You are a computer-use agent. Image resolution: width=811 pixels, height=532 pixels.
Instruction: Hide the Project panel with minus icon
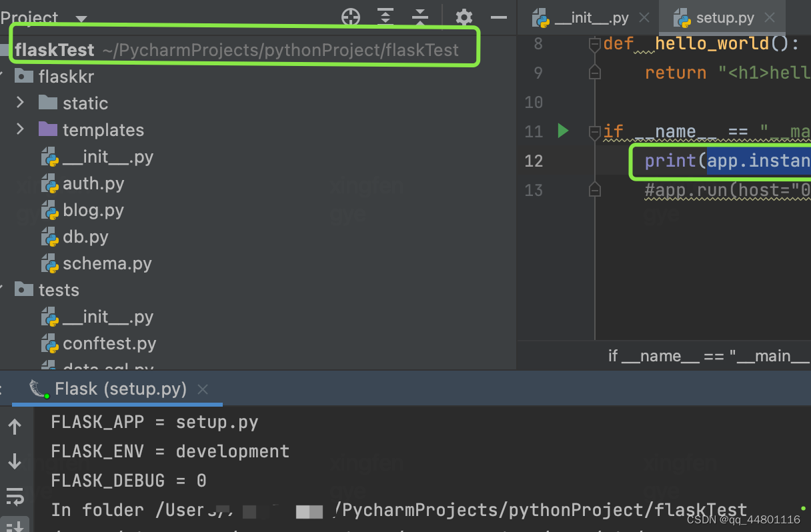tap(499, 17)
